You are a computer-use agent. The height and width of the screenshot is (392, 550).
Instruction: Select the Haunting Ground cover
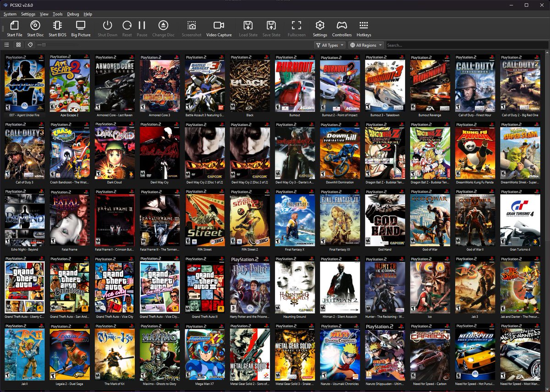(295, 285)
